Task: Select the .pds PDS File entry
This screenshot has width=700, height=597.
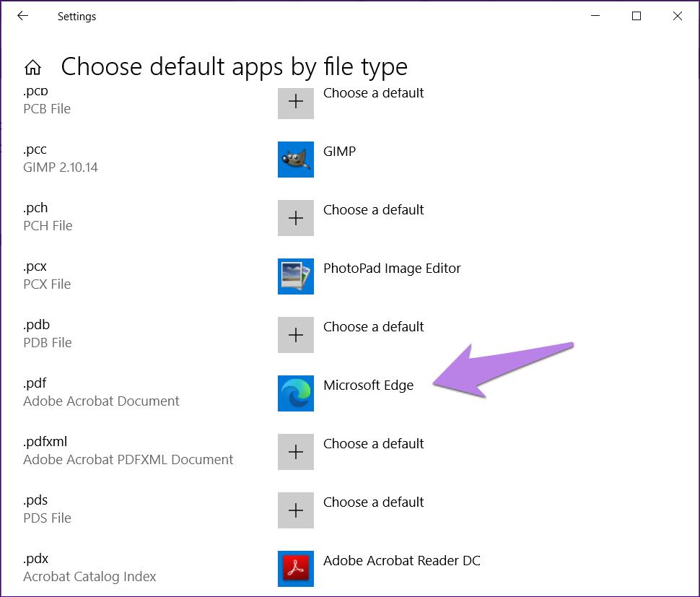Action: (48, 508)
